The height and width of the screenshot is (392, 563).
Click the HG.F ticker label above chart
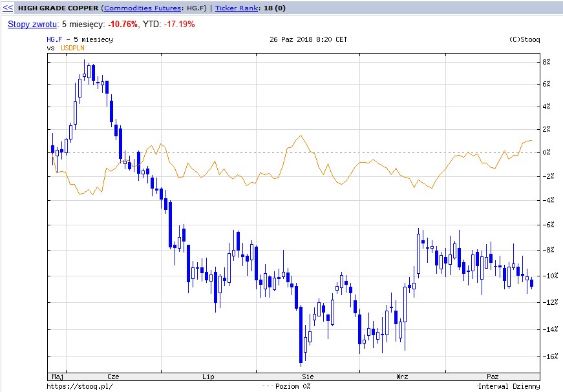click(54, 39)
